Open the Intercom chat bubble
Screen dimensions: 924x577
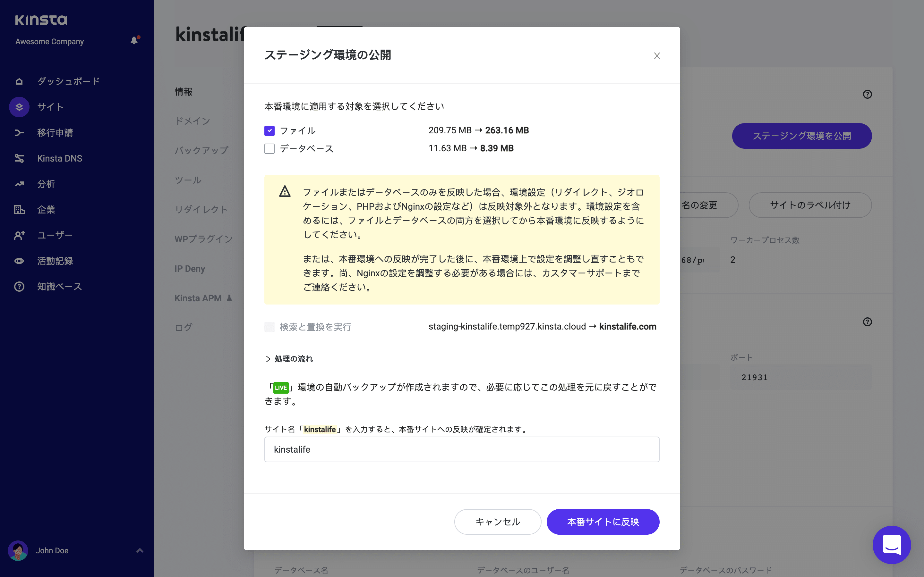[892, 545]
